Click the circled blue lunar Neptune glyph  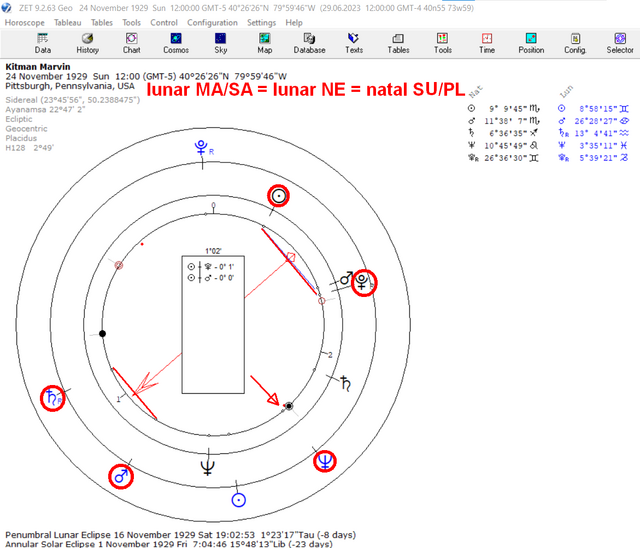(x=325, y=461)
